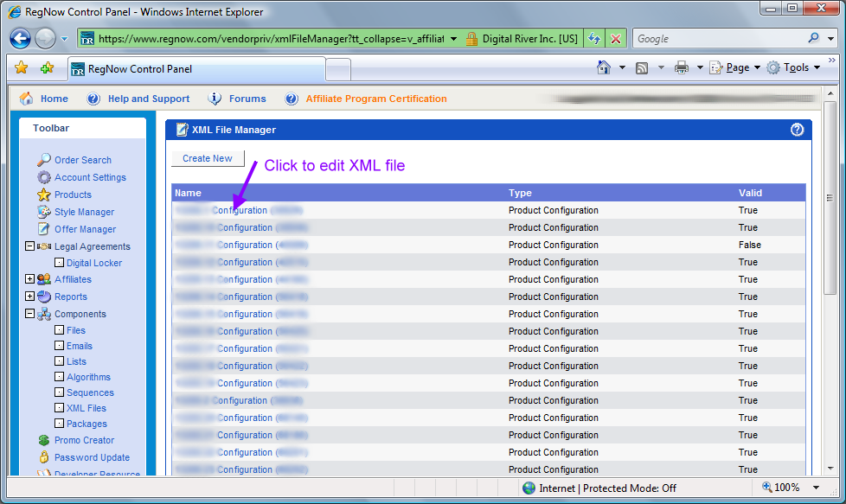Click the browser Forward arrow button

click(x=45, y=38)
